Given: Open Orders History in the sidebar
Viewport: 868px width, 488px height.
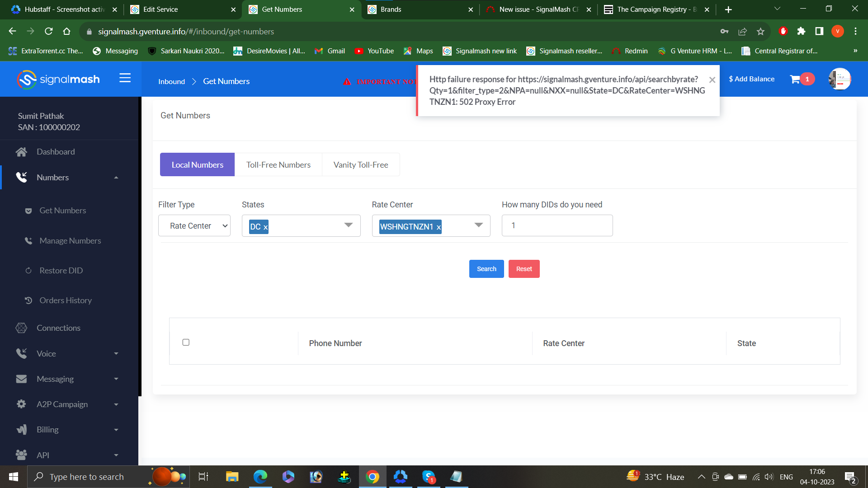Looking at the screenshot, I should pos(66,300).
